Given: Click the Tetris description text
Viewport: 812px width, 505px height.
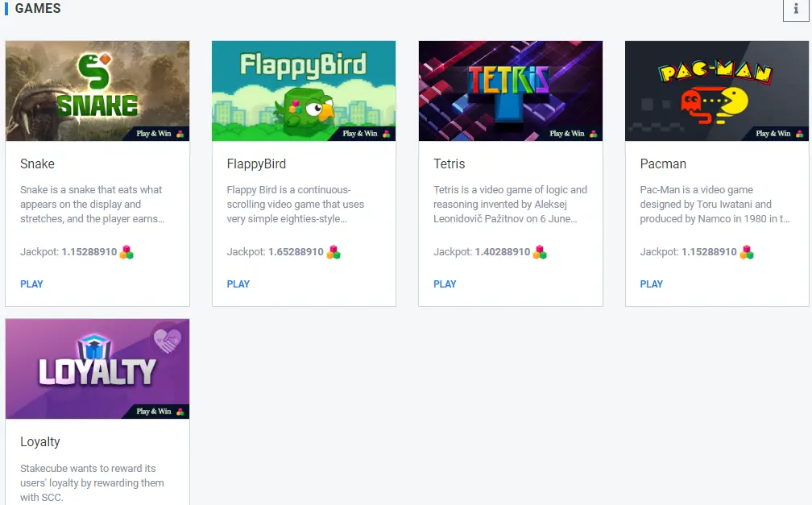Looking at the screenshot, I should pos(510,204).
